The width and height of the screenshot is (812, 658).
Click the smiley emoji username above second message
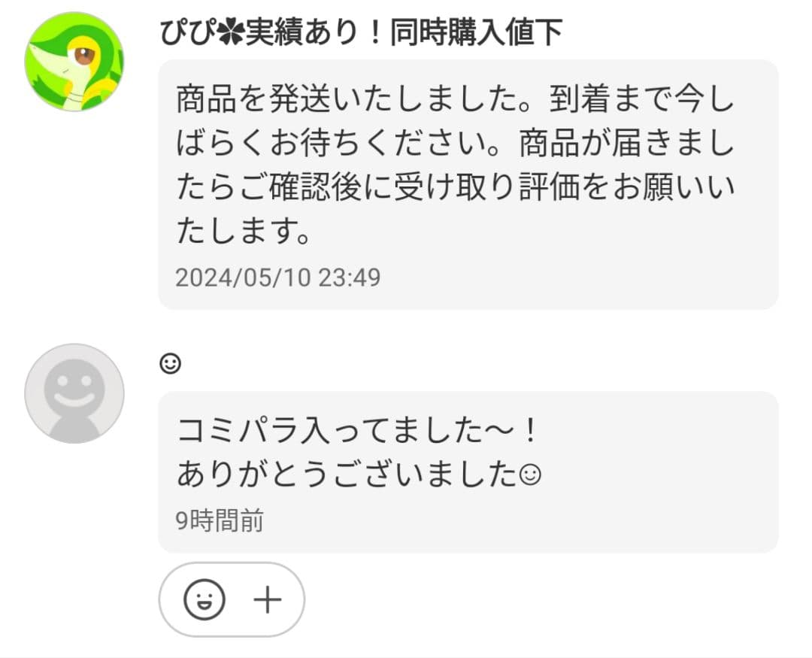coord(171,365)
